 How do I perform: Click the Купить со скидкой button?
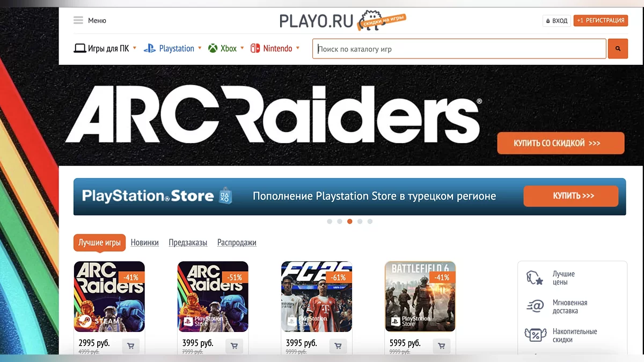[x=561, y=143]
